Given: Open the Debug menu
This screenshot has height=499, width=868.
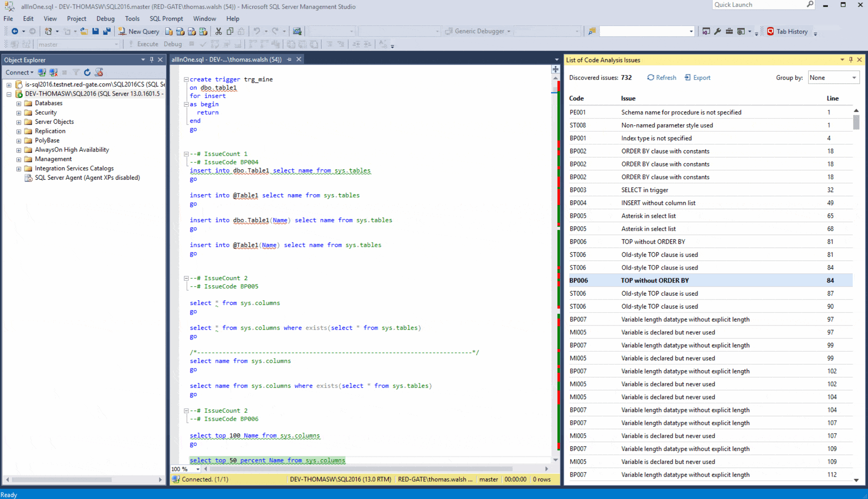Looking at the screenshot, I should point(105,19).
